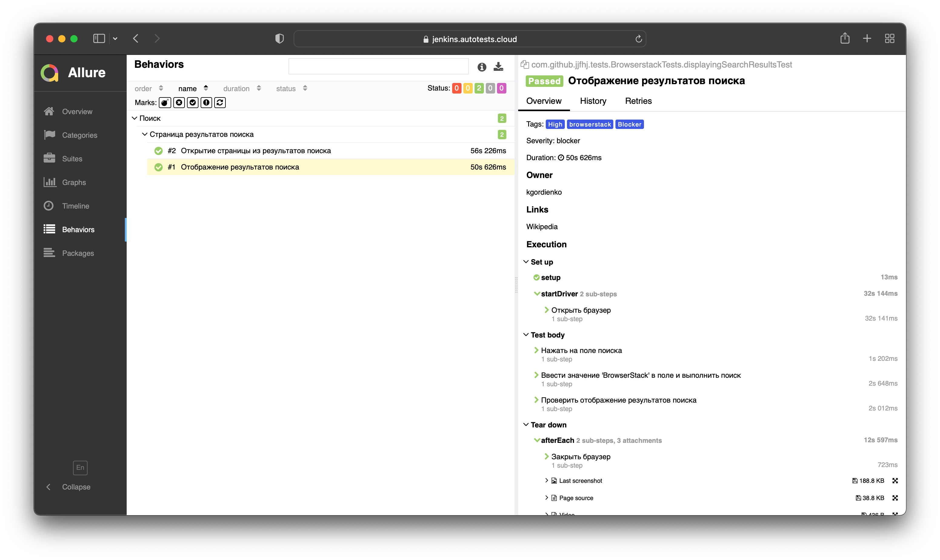Screen dimensions: 940x560
Task: Toggle the retries marks filter
Action: pyautogui.click(x=220, y=103)
